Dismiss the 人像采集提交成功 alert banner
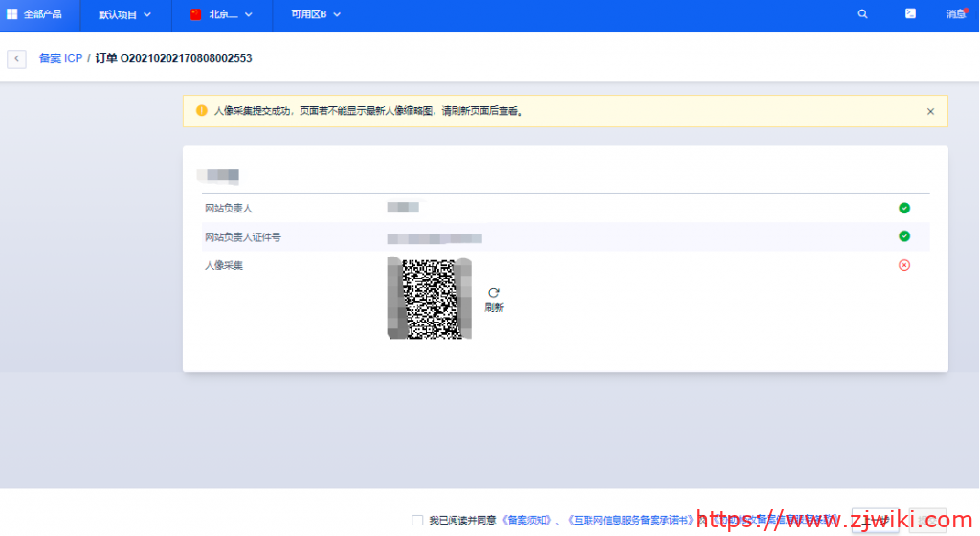The image size is (980, 536). click(x=930, y=111)
